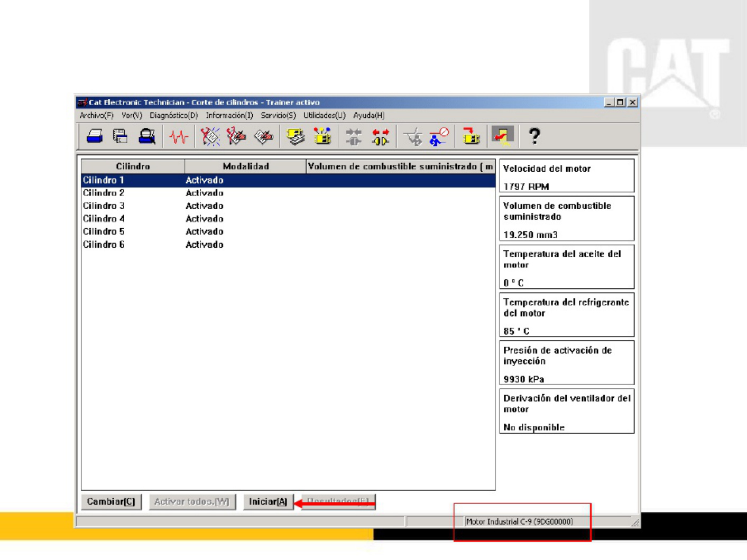Click the Iniciar[A] button

[268, 501]
